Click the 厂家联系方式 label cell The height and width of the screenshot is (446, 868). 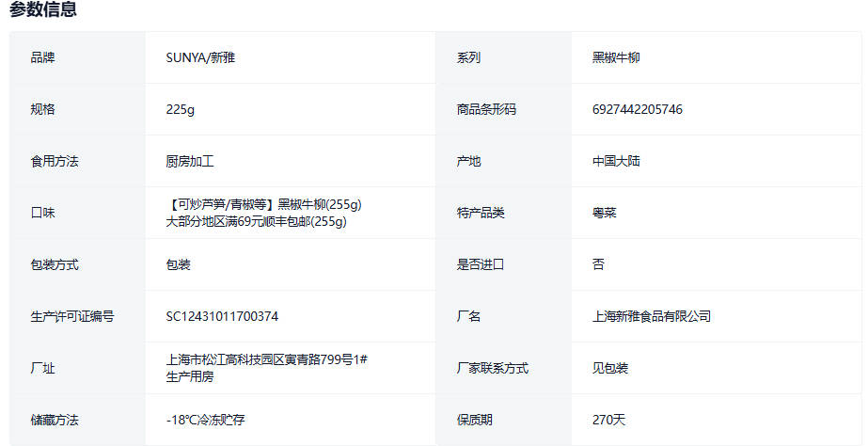click(492, 368)
